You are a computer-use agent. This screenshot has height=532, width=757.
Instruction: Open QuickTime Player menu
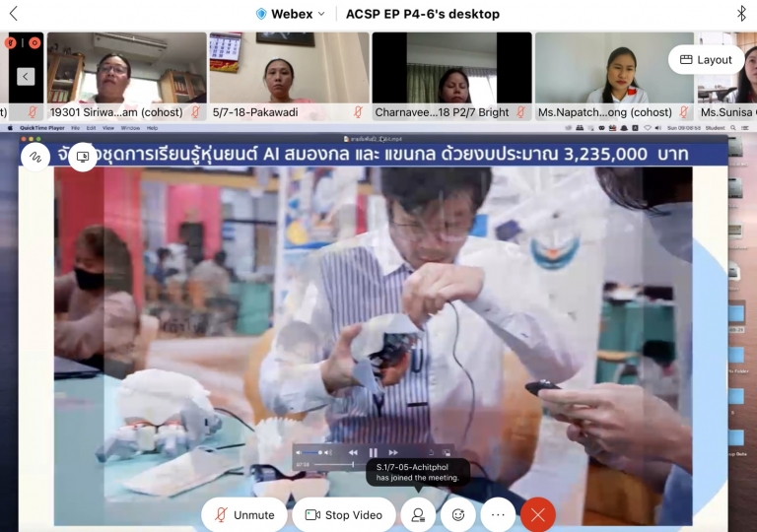(x=42, y=128)
